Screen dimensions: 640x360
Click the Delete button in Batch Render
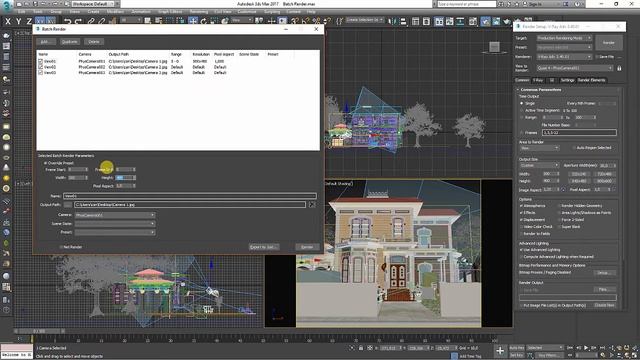(93, 42)
